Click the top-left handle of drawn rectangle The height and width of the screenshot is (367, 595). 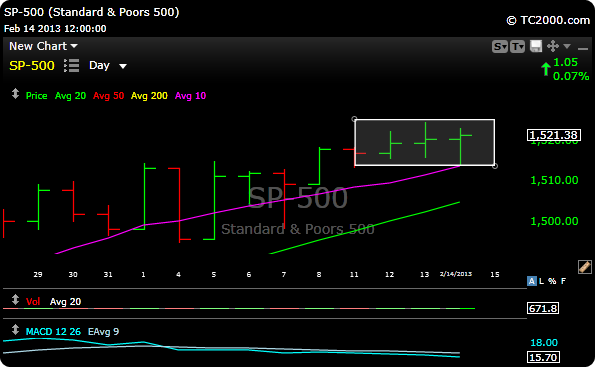[354, 119]
